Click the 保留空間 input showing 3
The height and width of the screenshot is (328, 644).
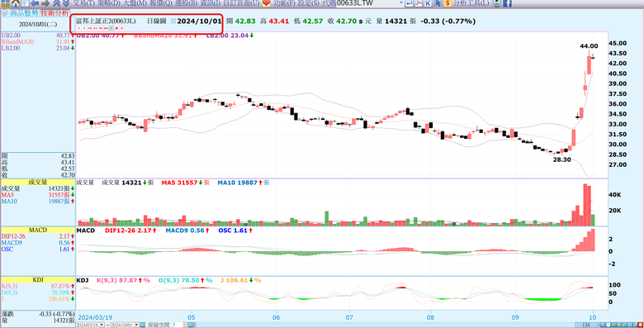click(177, 325)
